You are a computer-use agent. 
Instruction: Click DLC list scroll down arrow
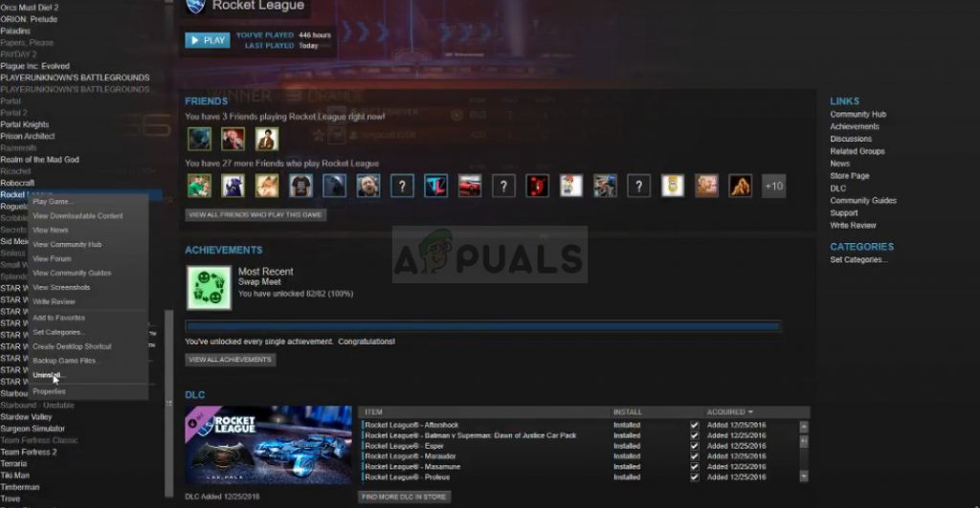[804, 476]
